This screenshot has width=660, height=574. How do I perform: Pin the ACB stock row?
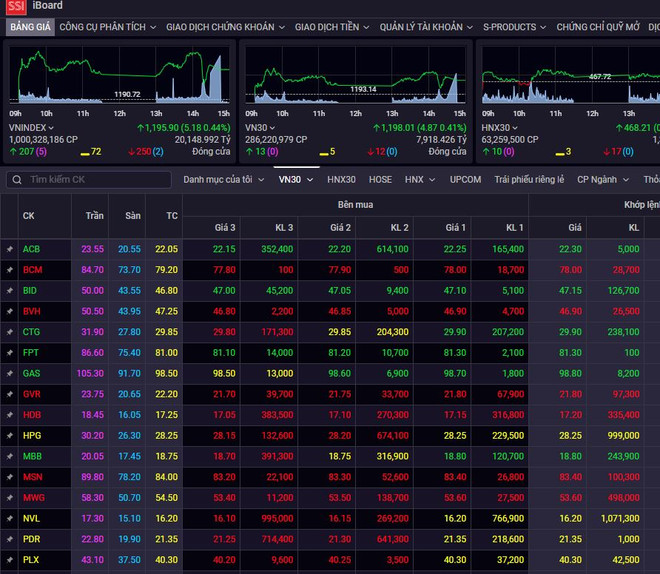pos(9,249)
